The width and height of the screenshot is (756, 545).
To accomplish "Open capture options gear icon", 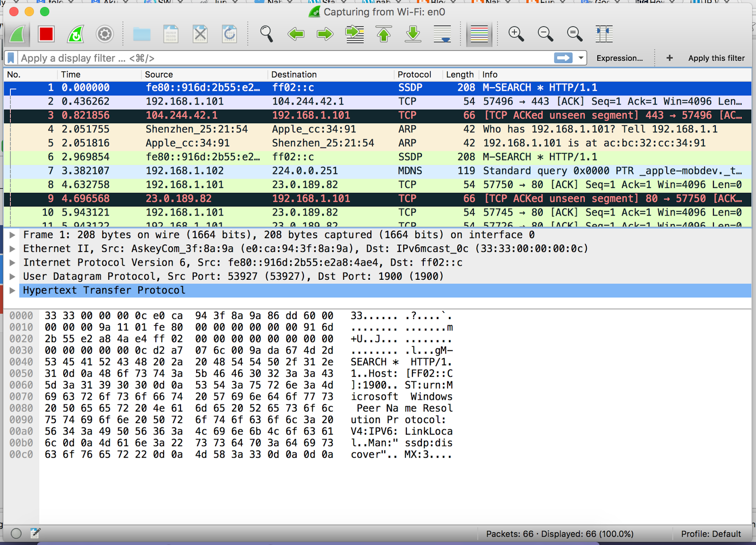I will pos(105,34).
